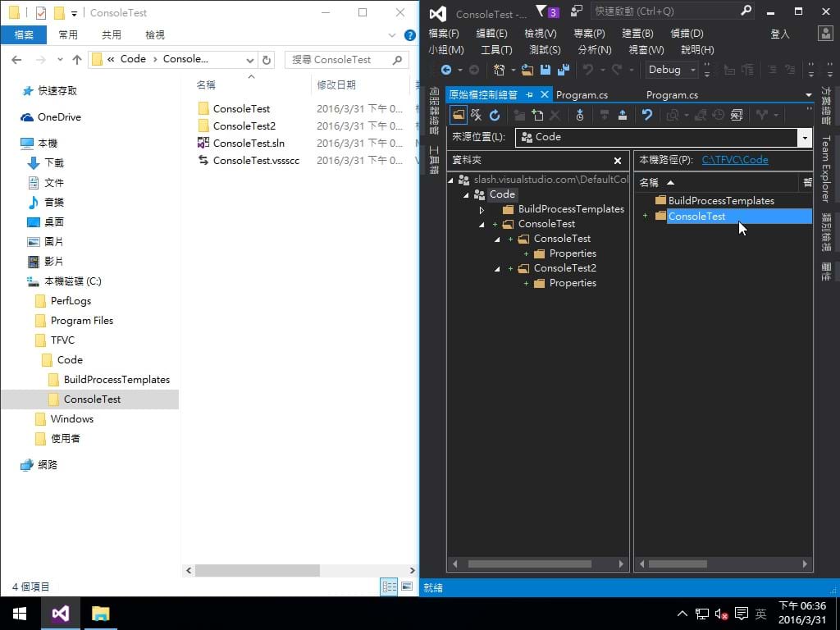This screenshot has height=630, width=840.
Task: Click the volume icon in system tray
Action: click(x=721, y=614)
